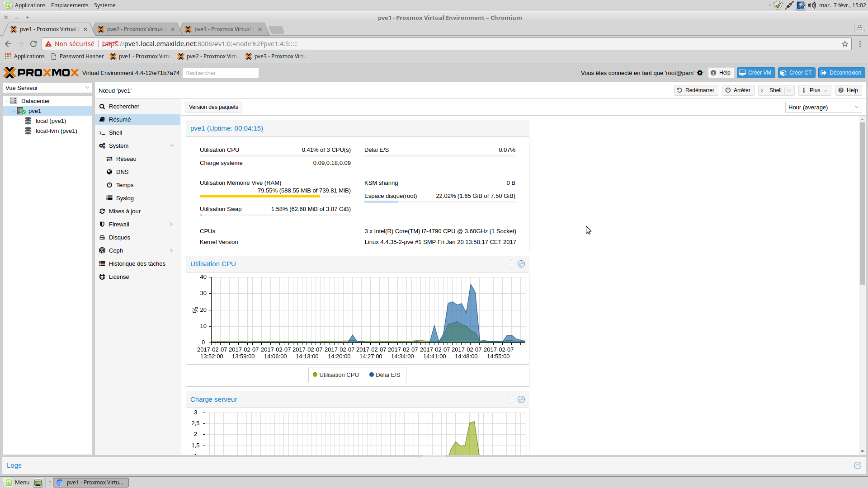The height and width of the screenshot is (488, 868).
Task: Click the security shield tray icon
Action: click(778, 5)
